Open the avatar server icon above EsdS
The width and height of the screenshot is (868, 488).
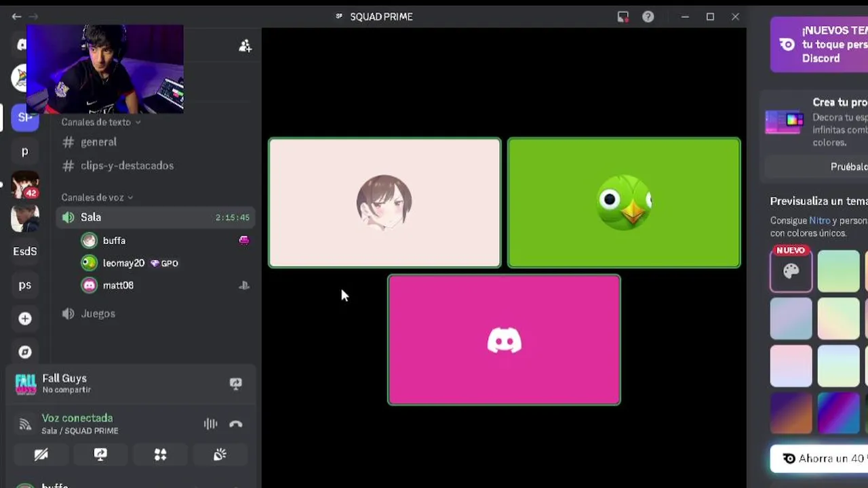pos(25,218)
